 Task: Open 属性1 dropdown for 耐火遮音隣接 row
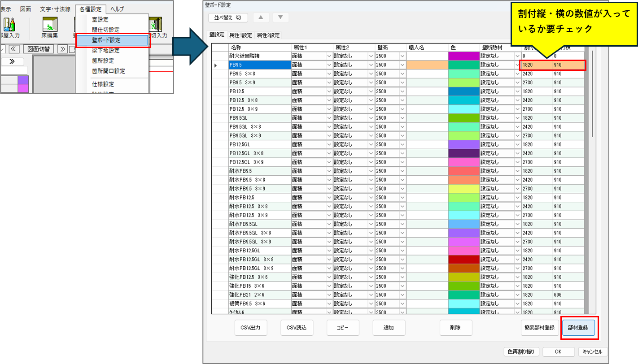pyautogui.click(x=329, y=56)
